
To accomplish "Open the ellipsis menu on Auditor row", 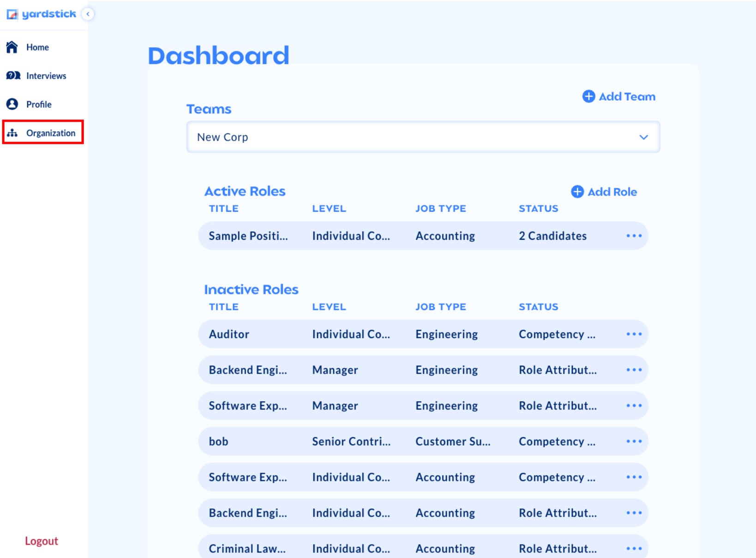I will pos(634,334).
